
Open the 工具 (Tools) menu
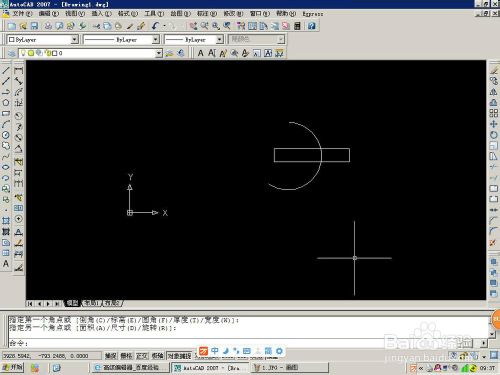click(154, 14)
